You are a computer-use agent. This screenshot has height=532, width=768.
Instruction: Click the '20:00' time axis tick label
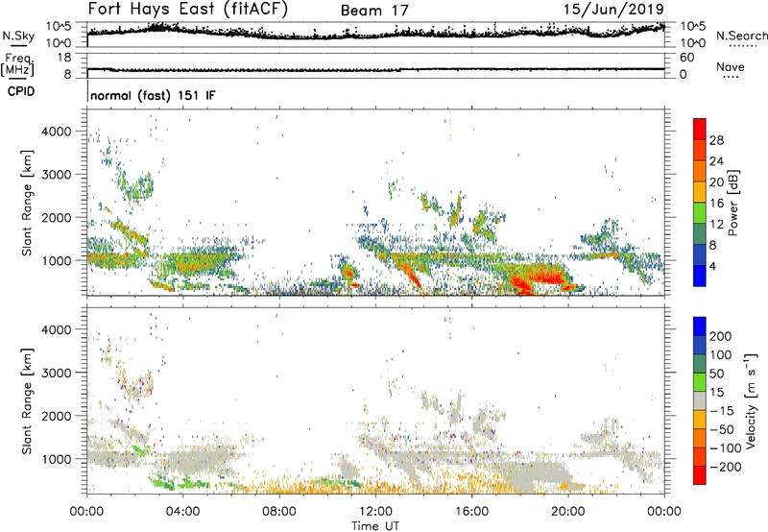(568, 512)
